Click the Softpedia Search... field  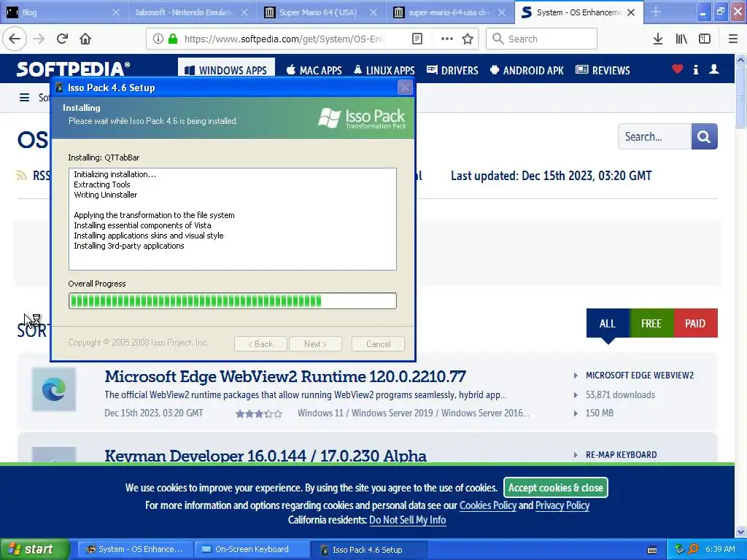(x=654, y=136)
